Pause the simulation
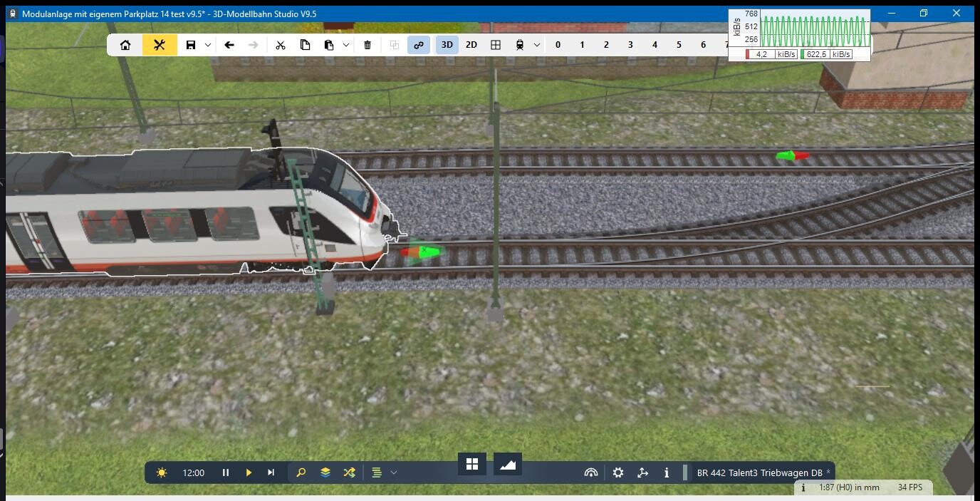The image size is (980, 501). point(226,472)
